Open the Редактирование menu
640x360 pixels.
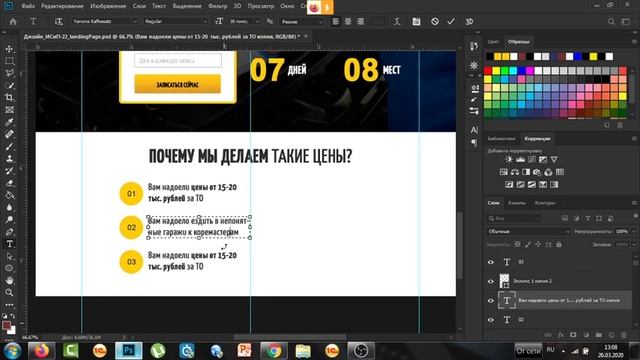pos(62,6)
